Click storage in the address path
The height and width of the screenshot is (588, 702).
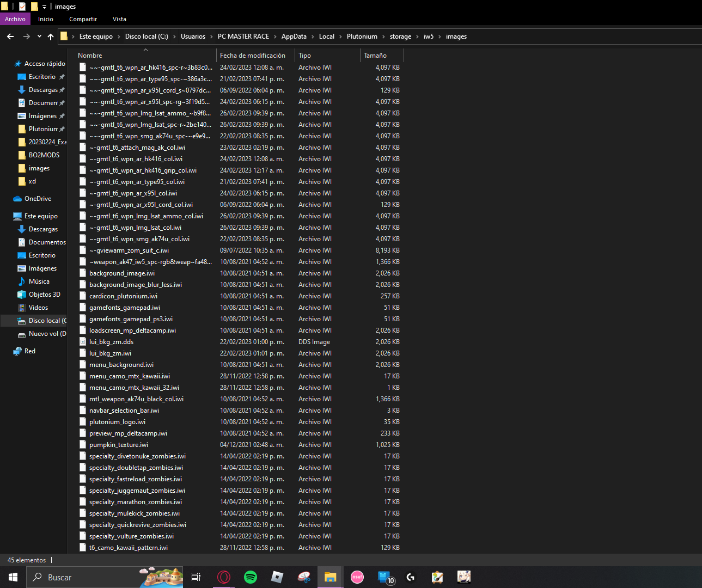click(400, 36)
